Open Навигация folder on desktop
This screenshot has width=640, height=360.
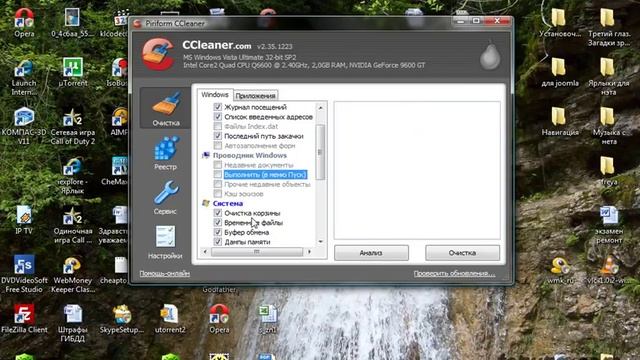tap(560, 122)
